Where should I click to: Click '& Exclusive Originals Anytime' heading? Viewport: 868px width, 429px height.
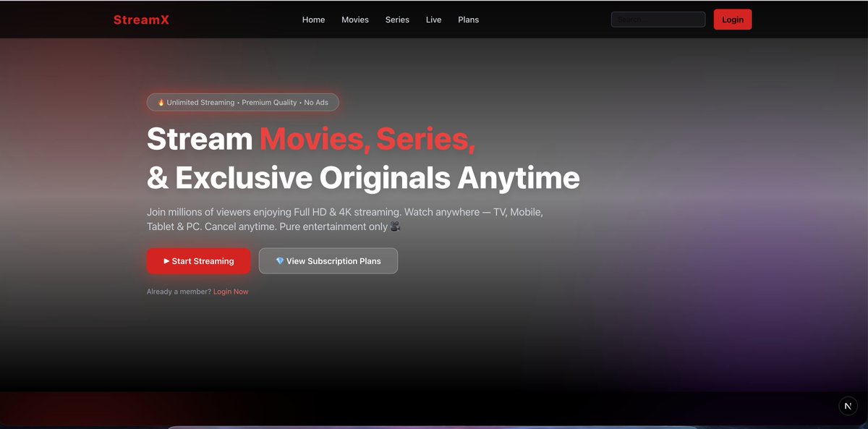(363, 178)
